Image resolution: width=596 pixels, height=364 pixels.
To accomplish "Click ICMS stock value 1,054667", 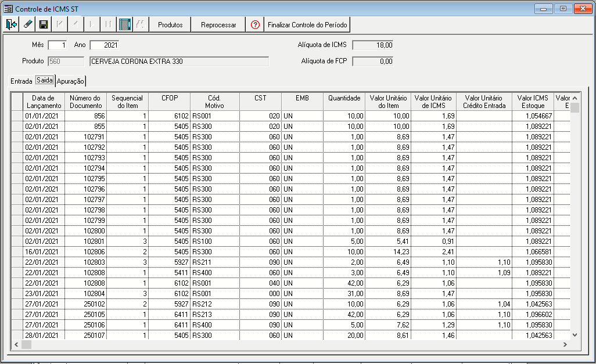I will [x=533, y=116].
